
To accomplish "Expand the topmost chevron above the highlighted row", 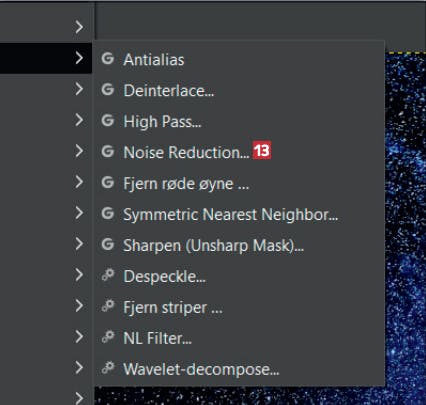I will click(79, 27).
